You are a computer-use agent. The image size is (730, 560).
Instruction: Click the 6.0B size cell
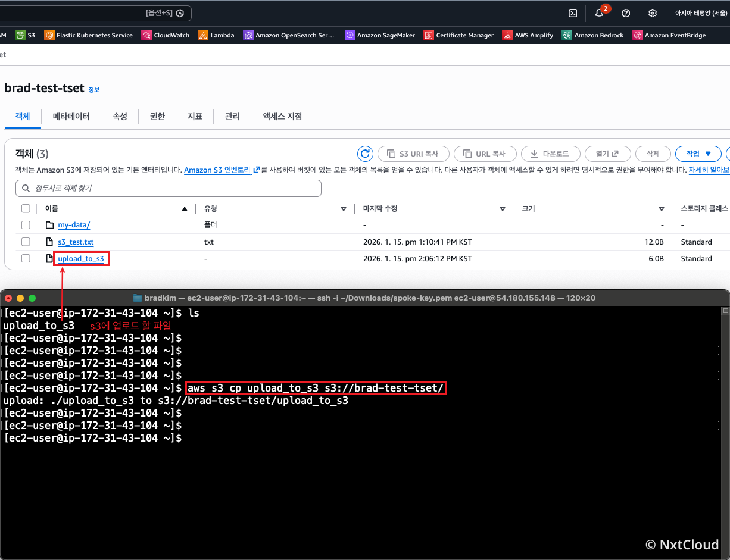click(x=656, y=258)
